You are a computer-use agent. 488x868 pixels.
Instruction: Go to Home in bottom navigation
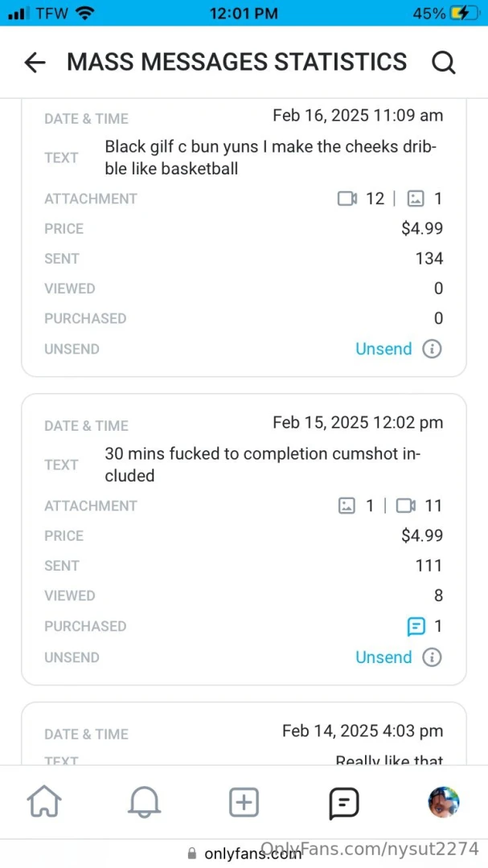tap(44, 802)
